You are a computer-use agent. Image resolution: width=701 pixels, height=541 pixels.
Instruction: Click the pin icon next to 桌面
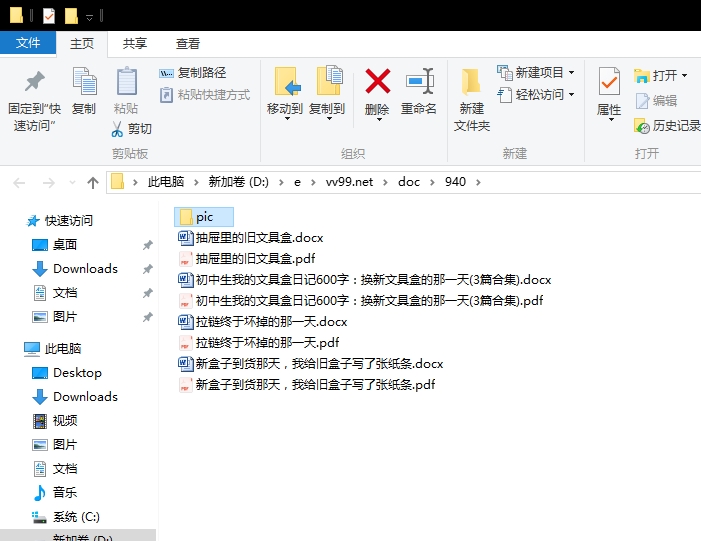tap(148, 245)
